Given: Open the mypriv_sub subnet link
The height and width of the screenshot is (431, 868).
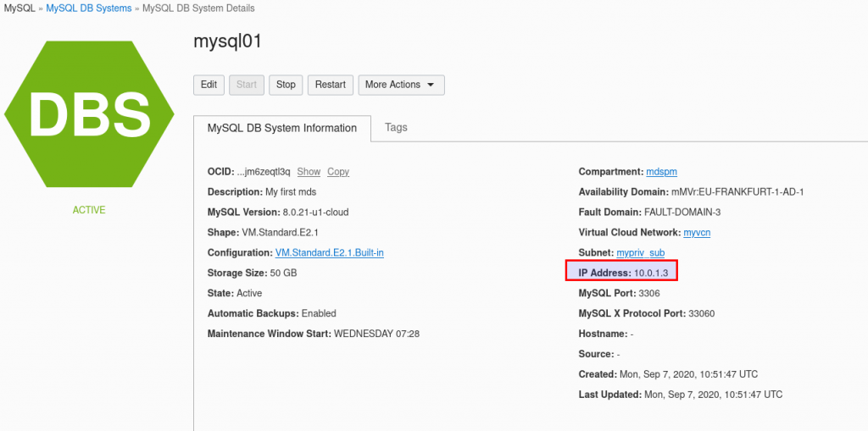Looking at the screenshot, I should point(641,253).
